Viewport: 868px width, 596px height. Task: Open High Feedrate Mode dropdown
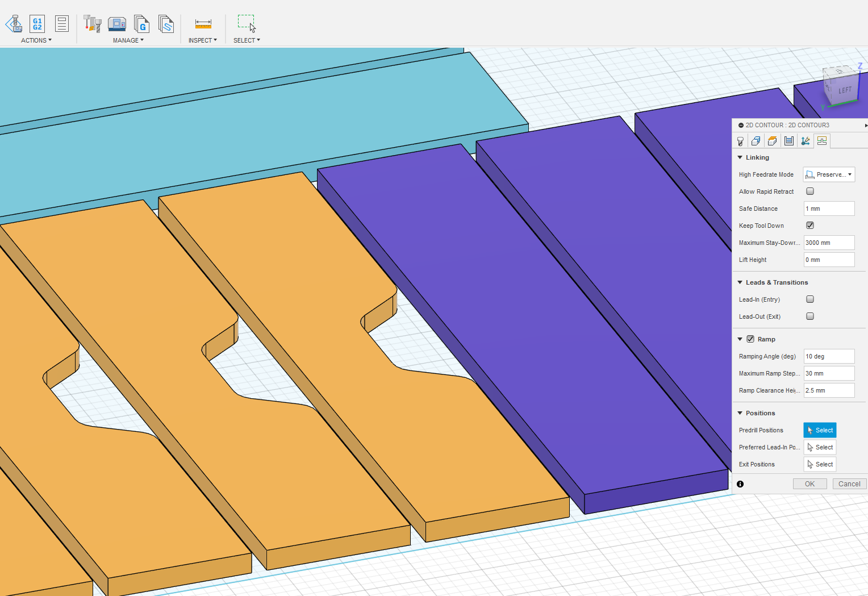tap(829, 174)
